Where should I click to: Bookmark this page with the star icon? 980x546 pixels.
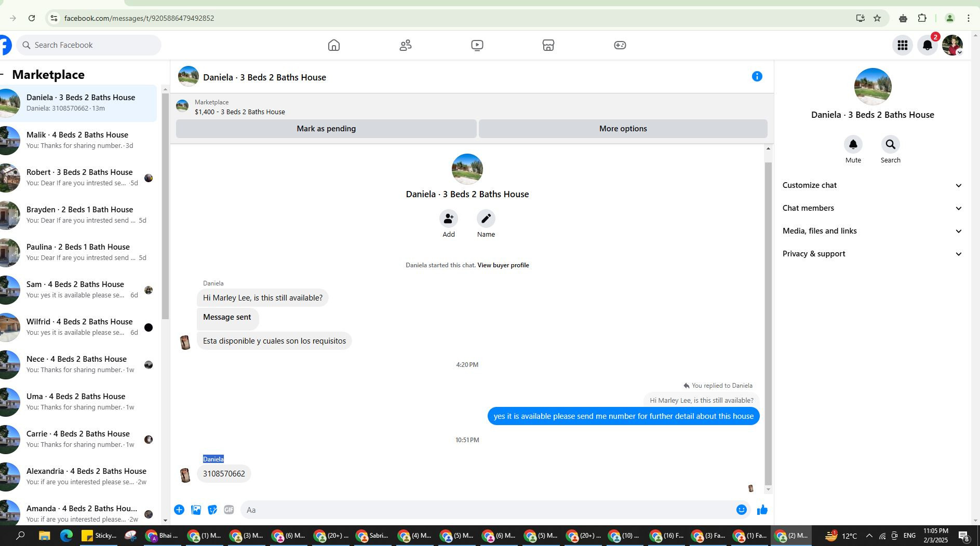coord(877,18)
